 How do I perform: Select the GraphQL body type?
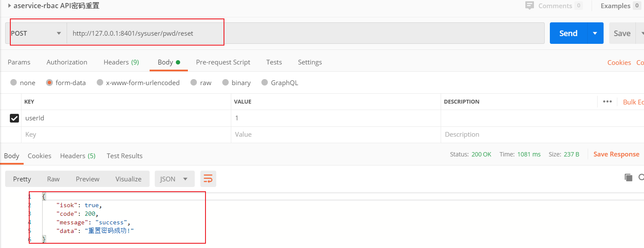click(x=264, y=83)
